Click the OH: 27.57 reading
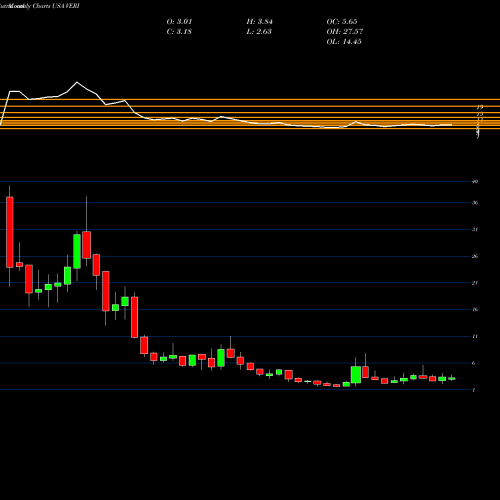500x500 pixels. (x=345, y=32)
